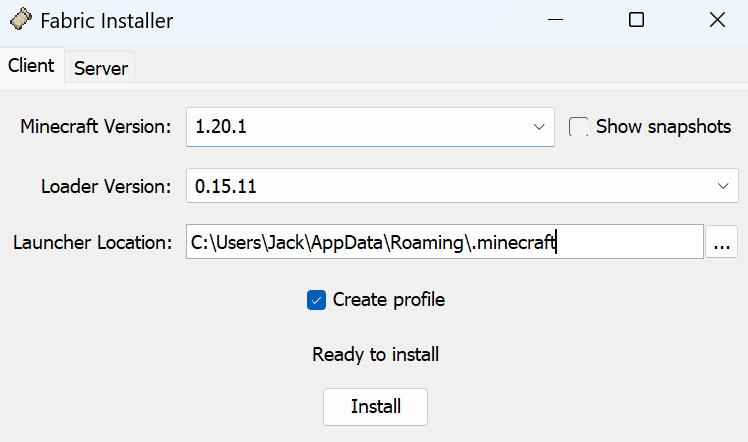
Task: Close the Fabric Installer window
Action: (x=717, y=20)
